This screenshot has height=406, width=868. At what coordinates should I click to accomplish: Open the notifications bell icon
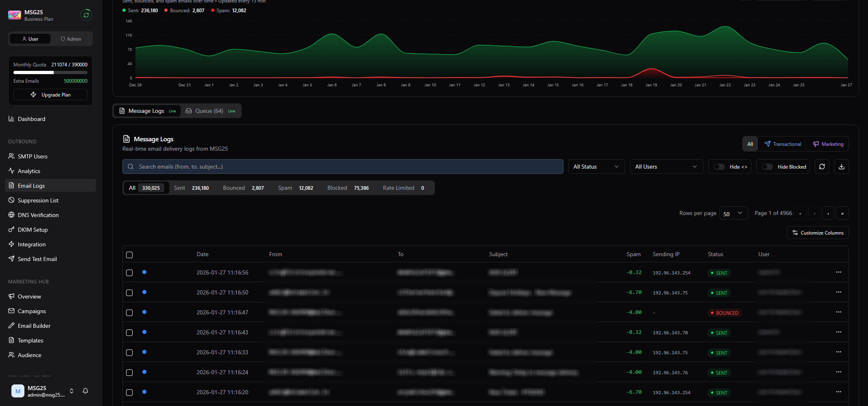pos(85,391)
